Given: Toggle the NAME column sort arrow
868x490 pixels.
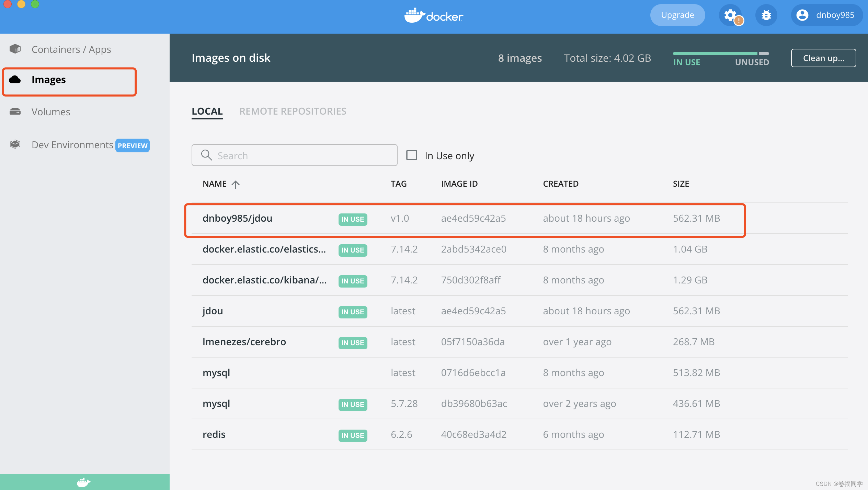Looking at the screenshot, I should pyautogui.click(x=236, y=184).
